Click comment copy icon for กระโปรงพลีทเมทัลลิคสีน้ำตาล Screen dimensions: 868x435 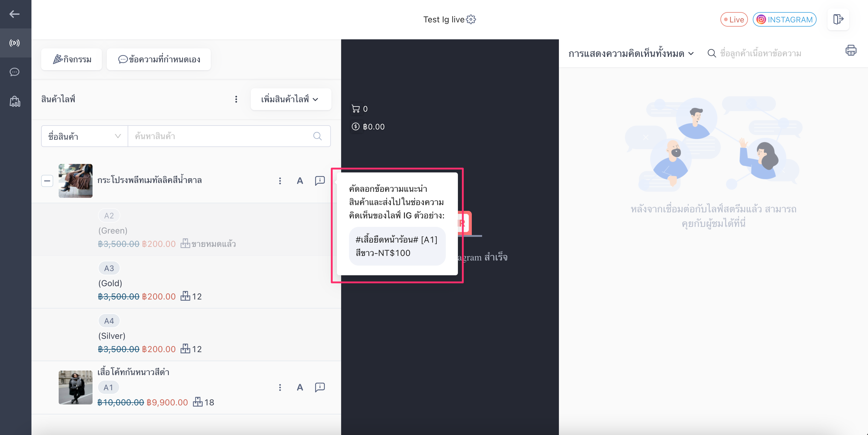point(319,181)
